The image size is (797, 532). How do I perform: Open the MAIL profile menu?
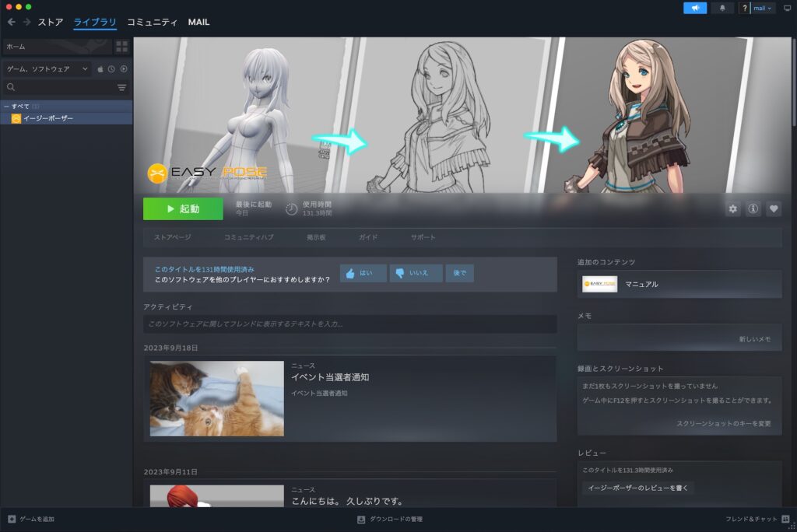point(198,23)
